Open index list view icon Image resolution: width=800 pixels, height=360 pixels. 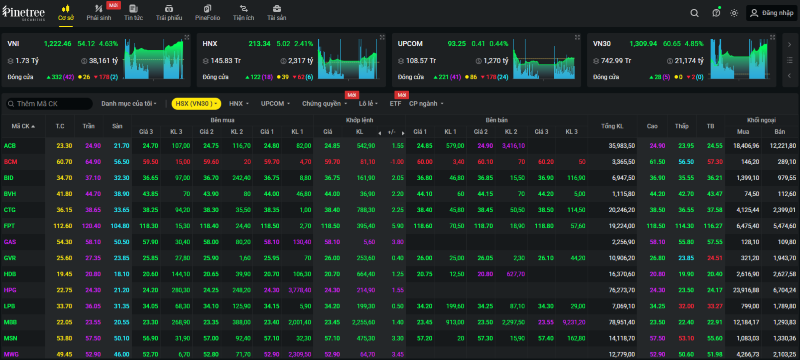tap(789, 60)
